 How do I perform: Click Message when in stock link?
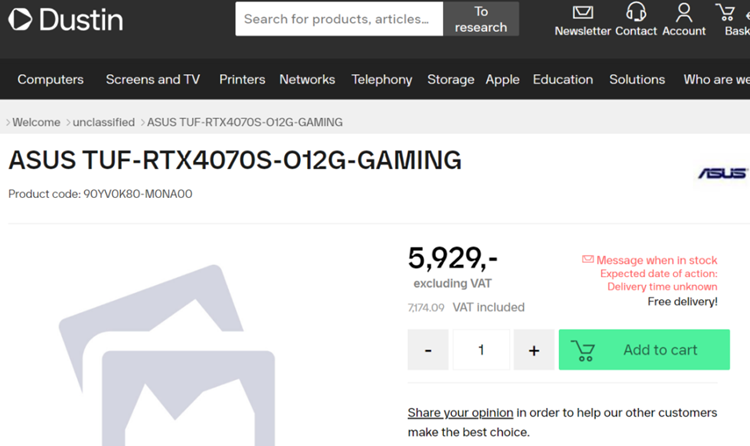coord(657,260)
